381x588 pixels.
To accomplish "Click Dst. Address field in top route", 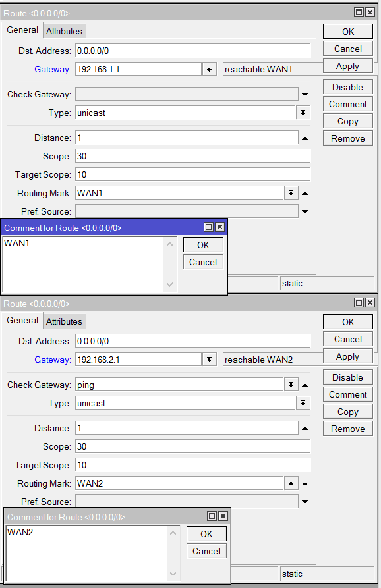I will [192, 51].
